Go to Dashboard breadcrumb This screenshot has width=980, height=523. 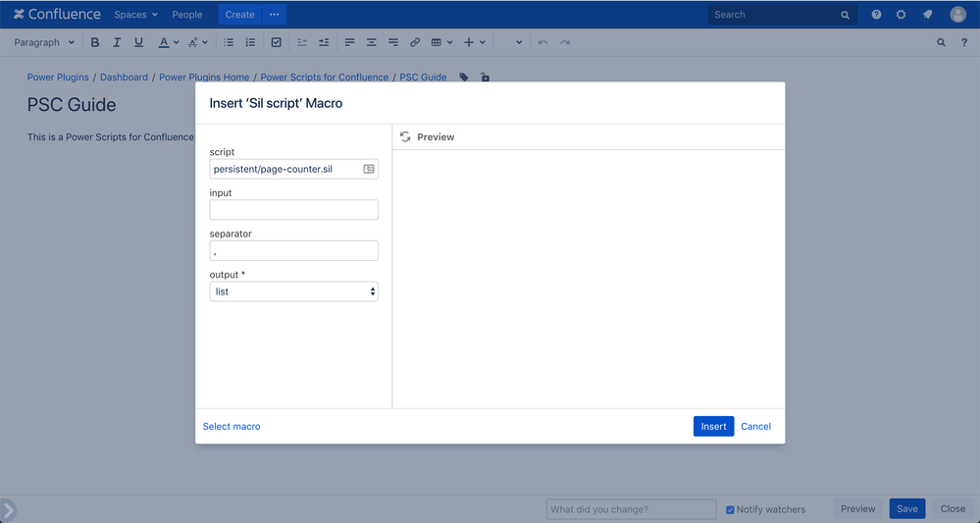[124, 77]
